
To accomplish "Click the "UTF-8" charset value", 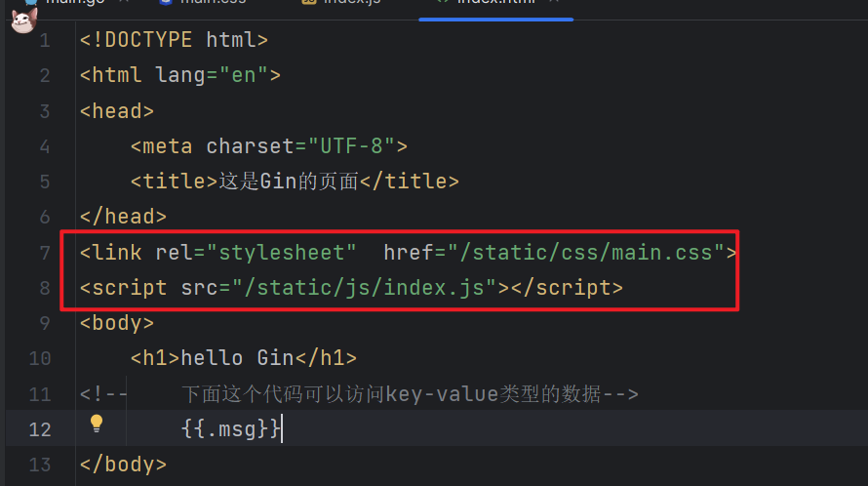I will click(351, 146).
